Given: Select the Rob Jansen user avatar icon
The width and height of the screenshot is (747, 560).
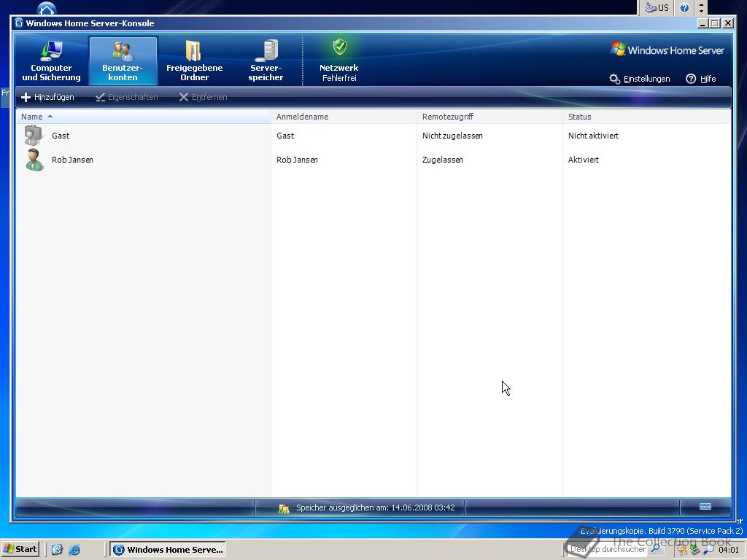Looking at the screenshot, I should pyautogui.click(x=34, y=160).
